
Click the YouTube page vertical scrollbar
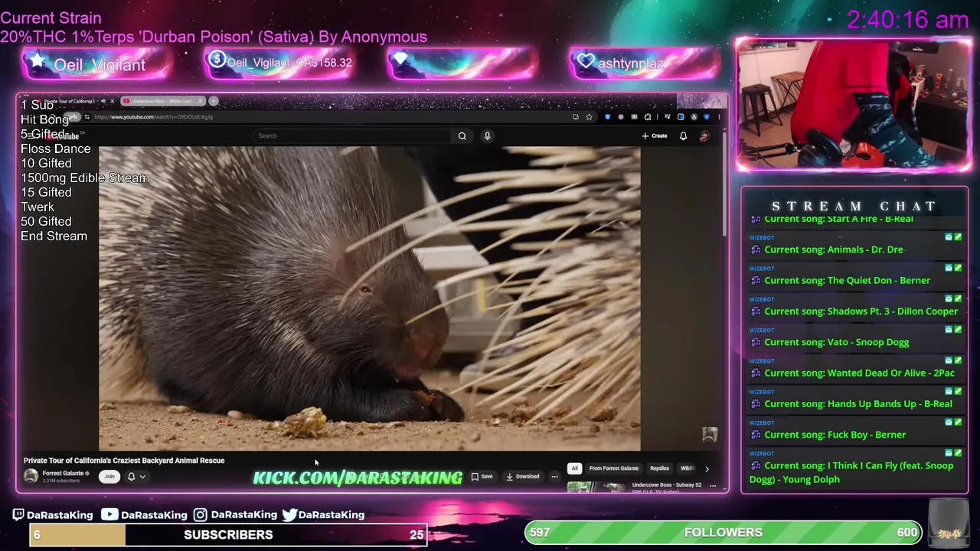click(x=724, y=184)
